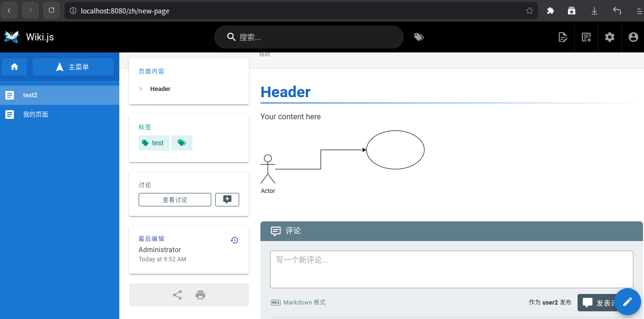Create a new page using the document-plus icon
Screen dimensions: 644x319
pyautogui.click(x=586, y=37)
